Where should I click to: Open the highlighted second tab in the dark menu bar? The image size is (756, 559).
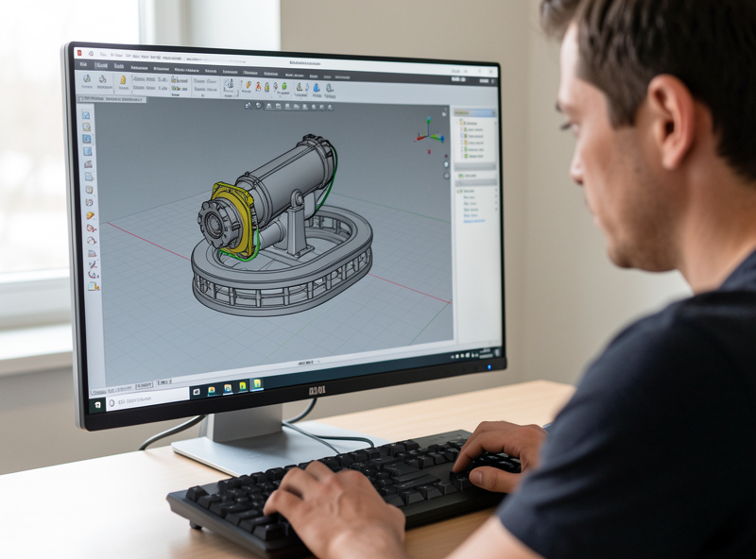point(101,65)
